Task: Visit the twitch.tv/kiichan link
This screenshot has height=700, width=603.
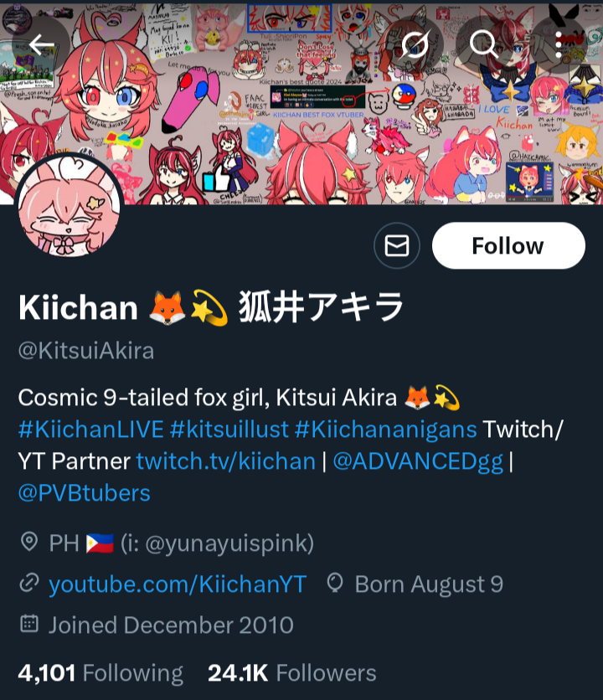Action: 226,461
